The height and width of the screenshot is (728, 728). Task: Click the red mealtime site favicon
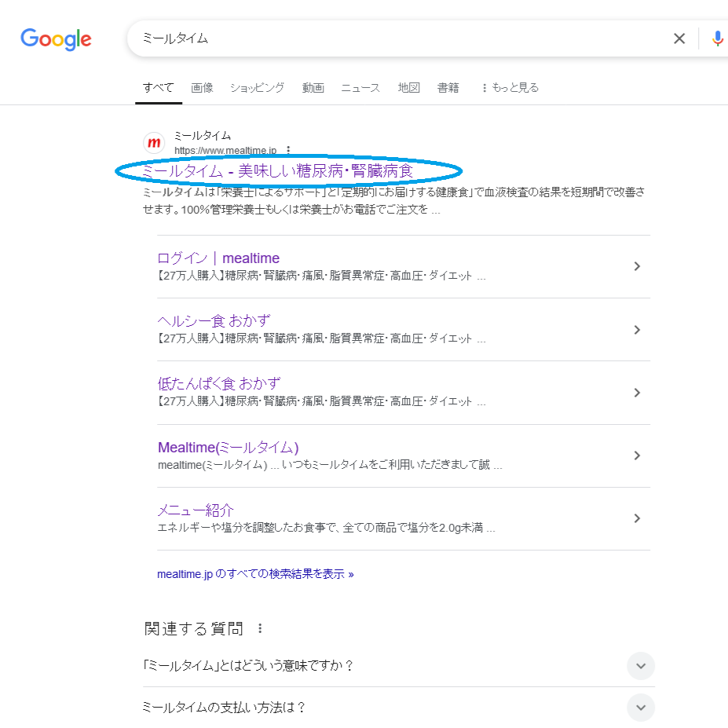pos(154,143)
